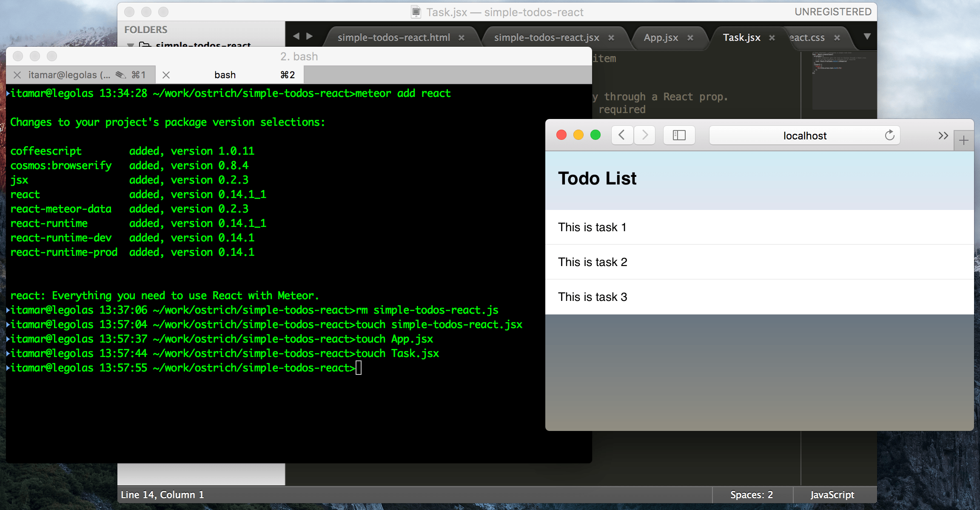Viewport: 980px width, 510px height.
Task: Open the JavaScript syntax selector
Action: click(832, 495)
